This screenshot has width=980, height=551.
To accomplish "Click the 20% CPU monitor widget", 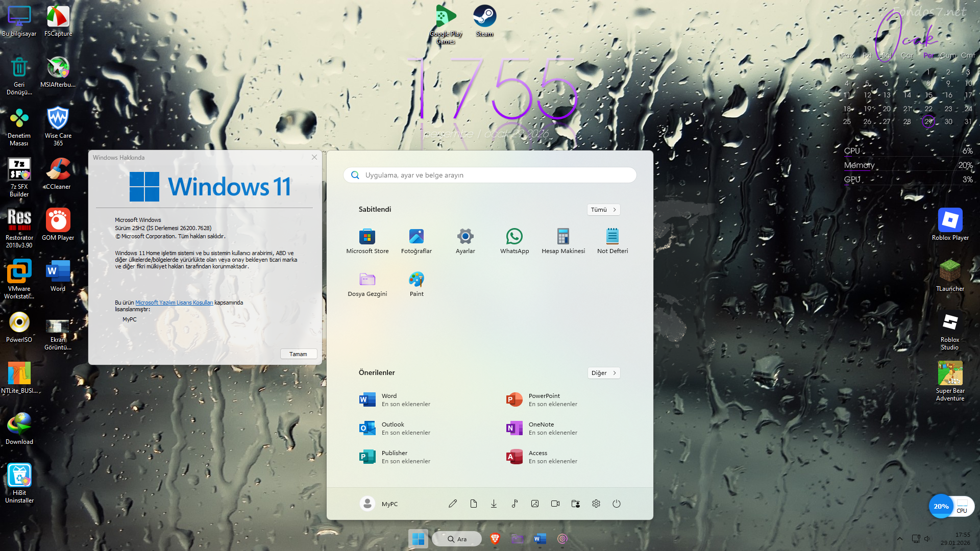I will (x=941, y=506).
